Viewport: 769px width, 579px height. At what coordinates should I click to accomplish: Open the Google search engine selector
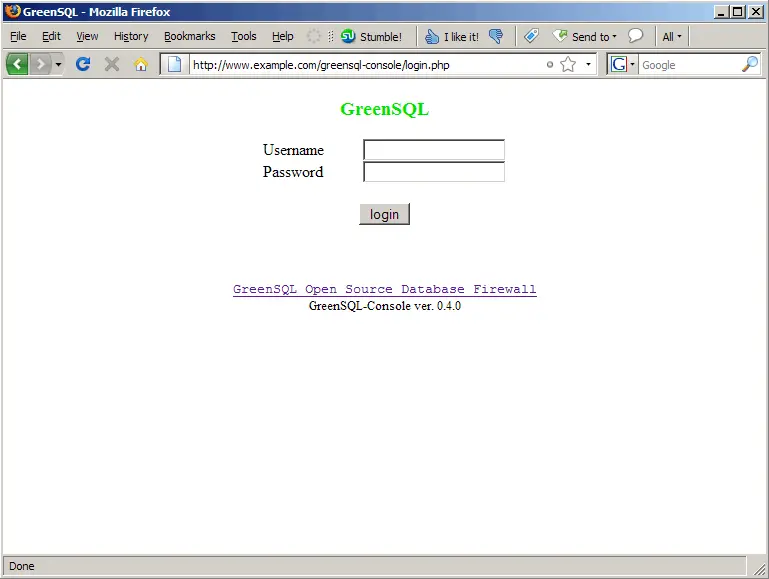point(622,64)
